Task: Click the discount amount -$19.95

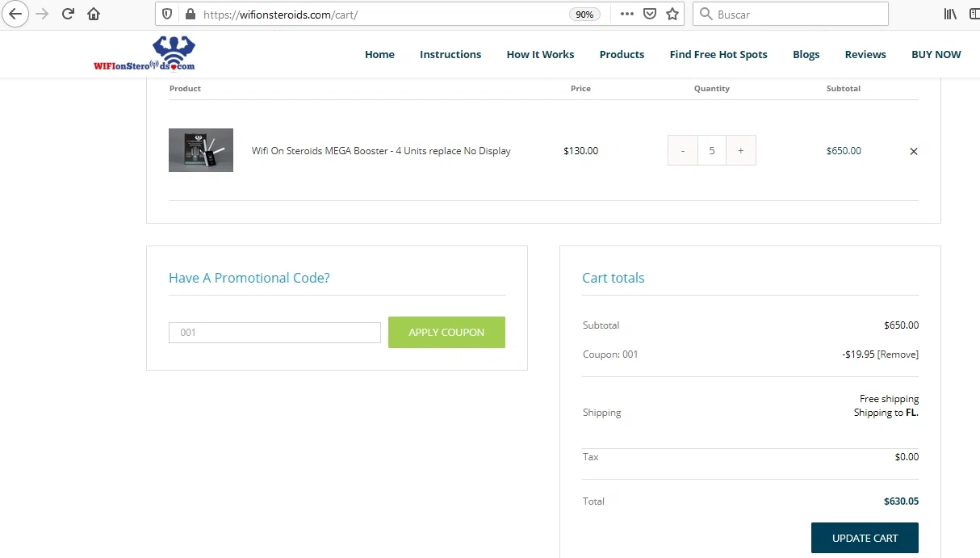Action: pyautogui.click(x=858, y=355)
